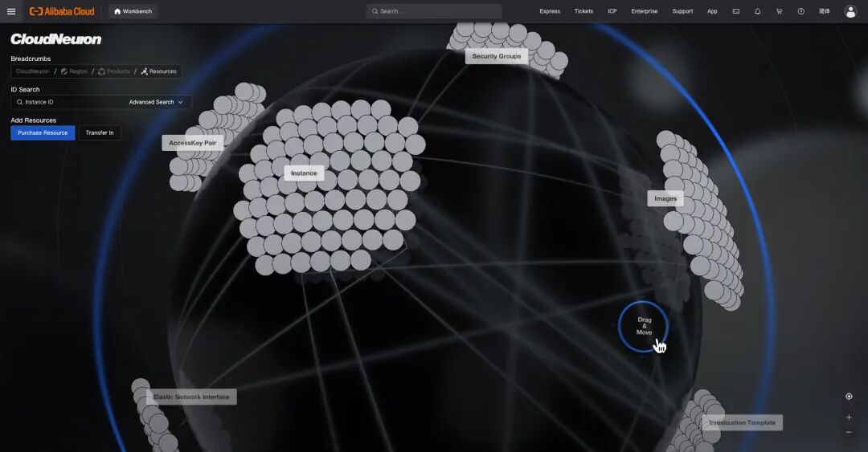
Task: Go to Region breadcrumb
Action: click(74, 71)
